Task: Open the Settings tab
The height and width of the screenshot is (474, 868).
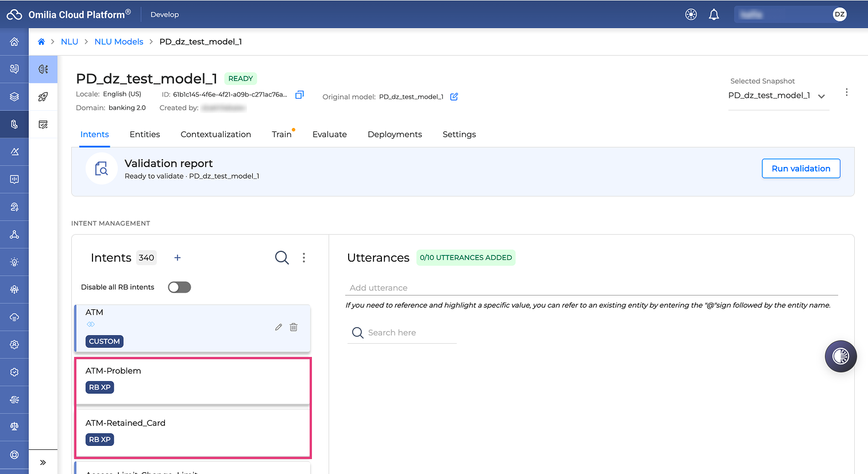Action: (459, 134)
